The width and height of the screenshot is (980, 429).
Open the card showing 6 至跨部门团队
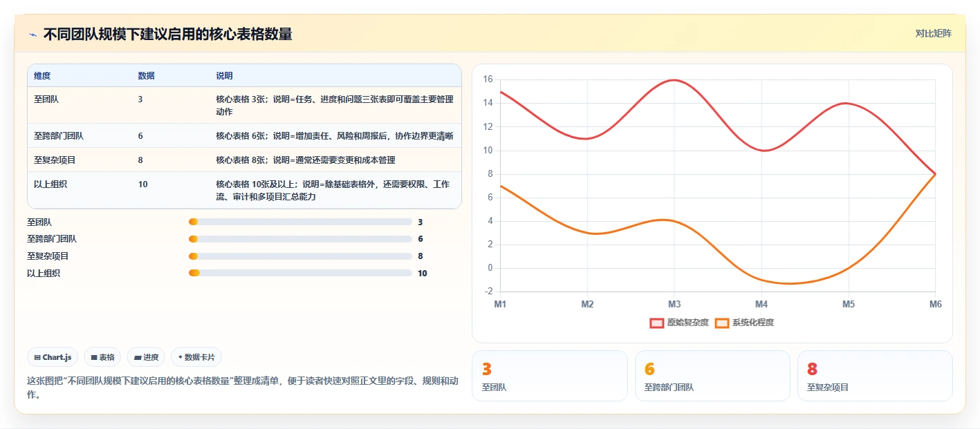point(712,376)
